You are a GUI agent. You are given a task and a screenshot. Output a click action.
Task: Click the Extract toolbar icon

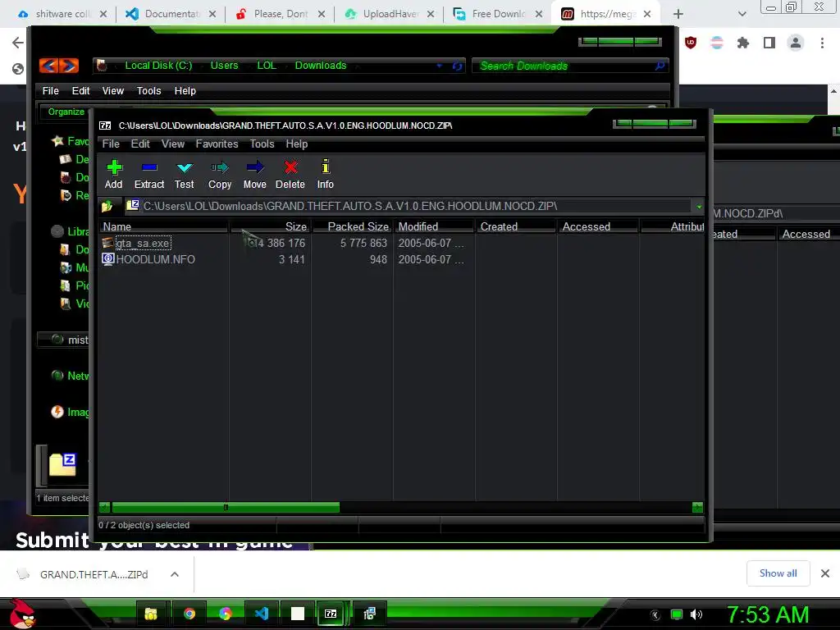coord(149,167)
